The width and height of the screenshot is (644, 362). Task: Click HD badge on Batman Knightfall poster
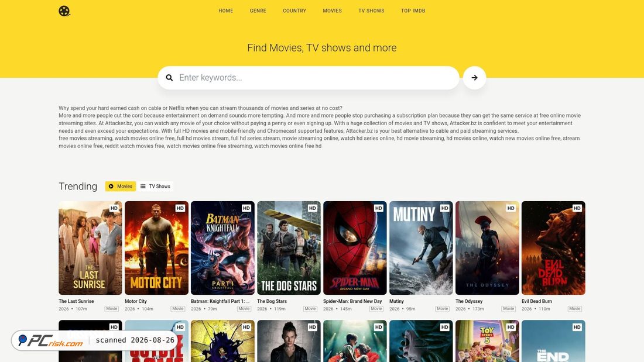click(x=246, y=208)
